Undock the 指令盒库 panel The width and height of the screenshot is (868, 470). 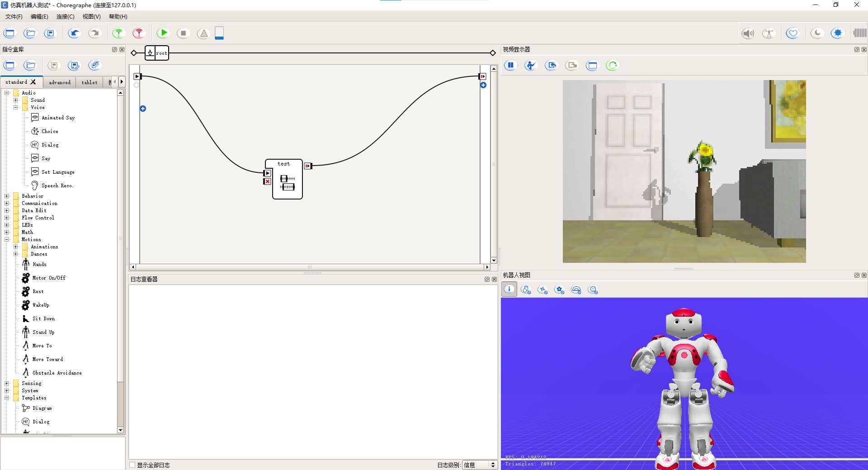(114, 49)
